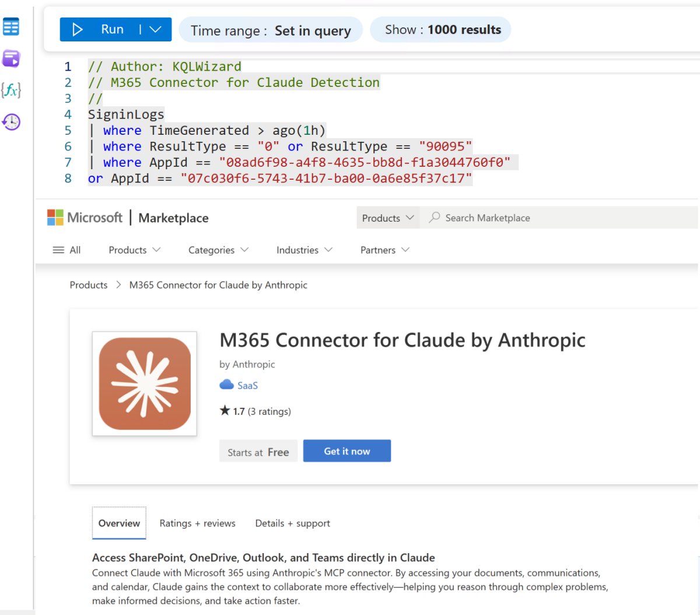Viewport: 700px width, 615px height.
Task: Click the Access SharePoint, OneDrive overview heading
Action: coord(264,557)
